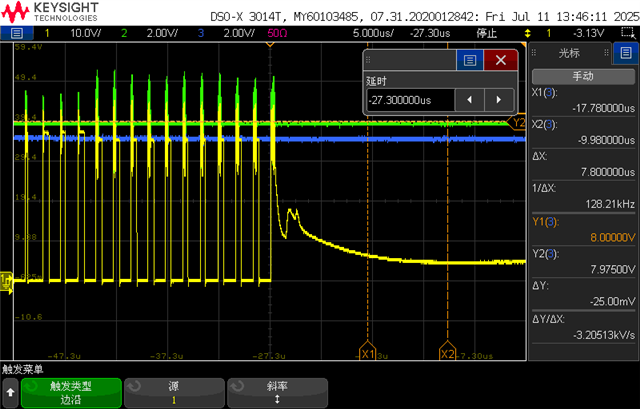This screenshot has width=640, height=409.
Task: Tap the -27.30us delay value in header
Action: point(430,33)
